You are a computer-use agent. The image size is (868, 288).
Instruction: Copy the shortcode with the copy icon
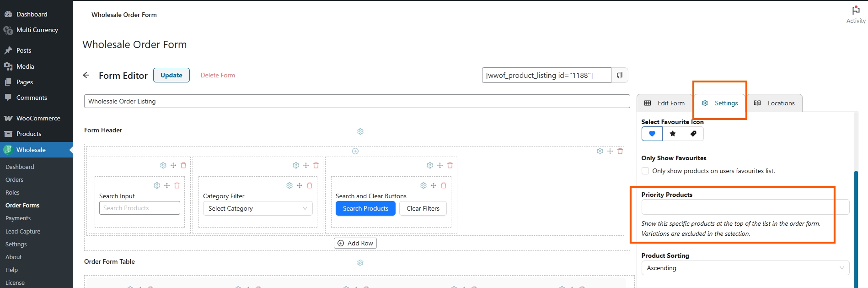[x=620, y=75]
